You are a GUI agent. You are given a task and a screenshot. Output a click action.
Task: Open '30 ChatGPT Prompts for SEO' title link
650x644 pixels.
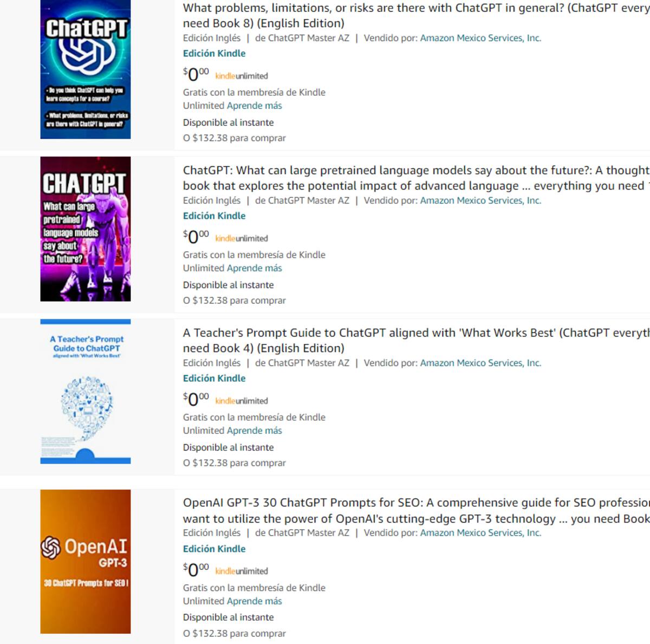tap(416, 510)
